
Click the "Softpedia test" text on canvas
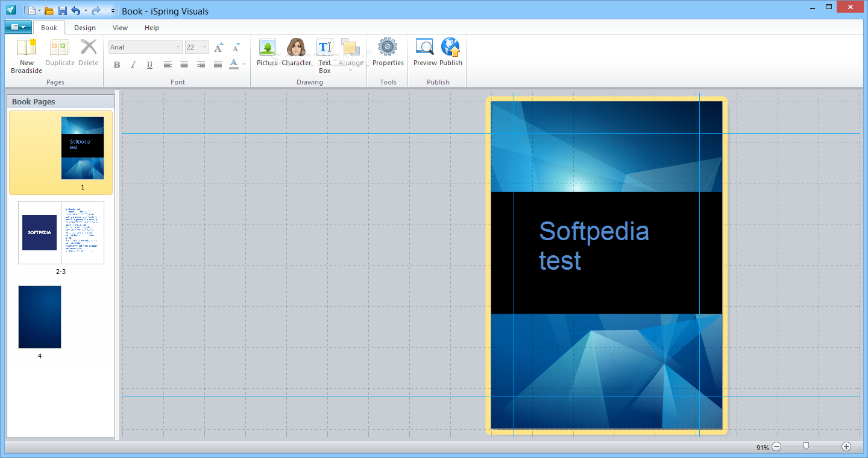point(594,246)
